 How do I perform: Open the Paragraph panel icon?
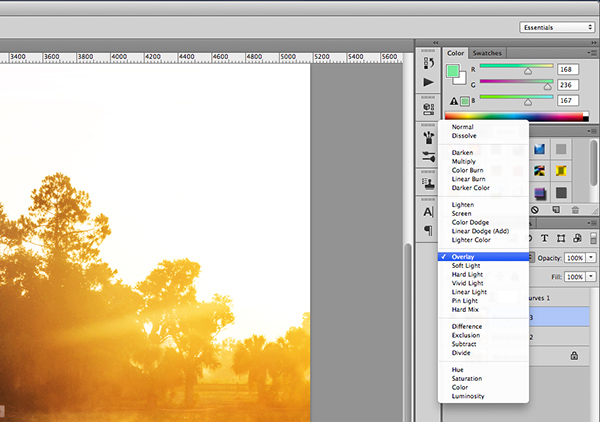click(428, 231)
